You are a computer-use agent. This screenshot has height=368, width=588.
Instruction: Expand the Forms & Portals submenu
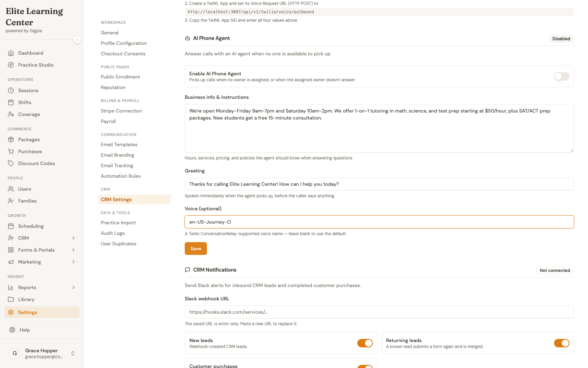click(73, 250)
